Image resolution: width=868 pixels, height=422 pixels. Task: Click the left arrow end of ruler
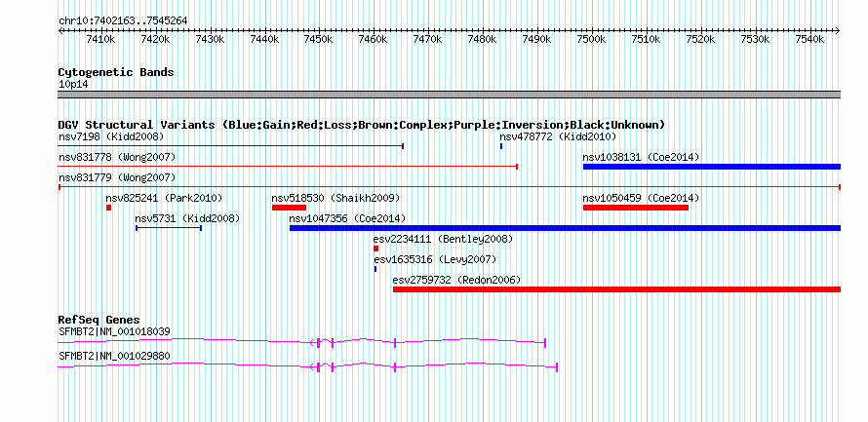tap(60, 30)
